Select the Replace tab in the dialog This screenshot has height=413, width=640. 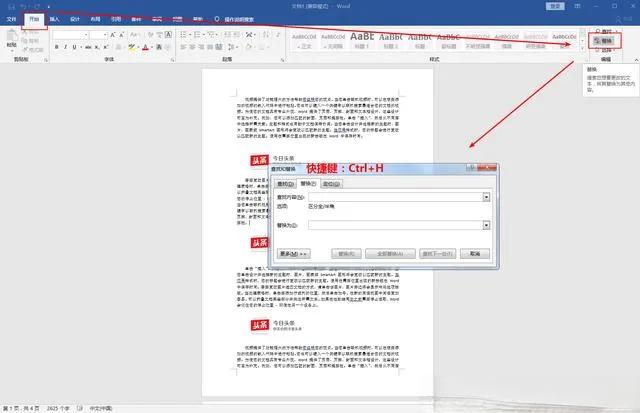(x=308, y=184)
